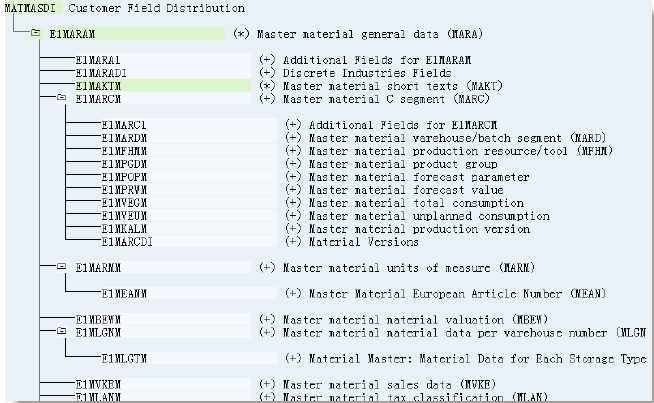Click 'Master material units of measure (MARM)' text
The width and height of the screenshot is (654, 403).
[409, 267]
